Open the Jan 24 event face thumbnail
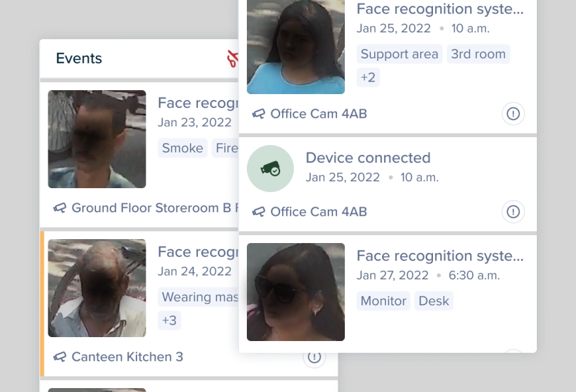Screen dimensions: 576x392 [x=97, y=288]
